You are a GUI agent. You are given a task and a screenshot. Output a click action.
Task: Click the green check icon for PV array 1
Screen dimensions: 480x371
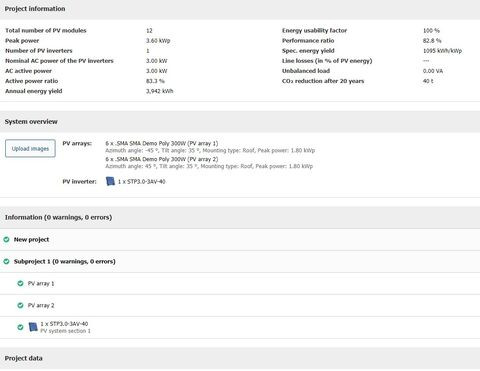tap(20, 283)
